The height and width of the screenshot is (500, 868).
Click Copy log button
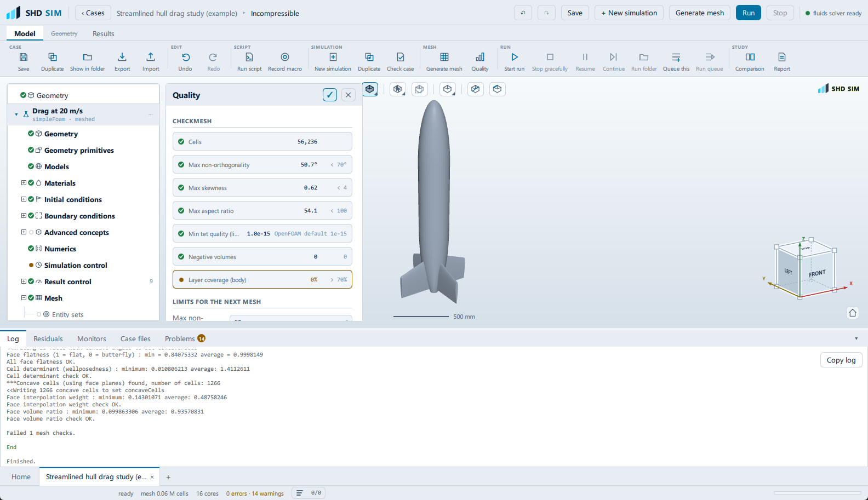841,360
